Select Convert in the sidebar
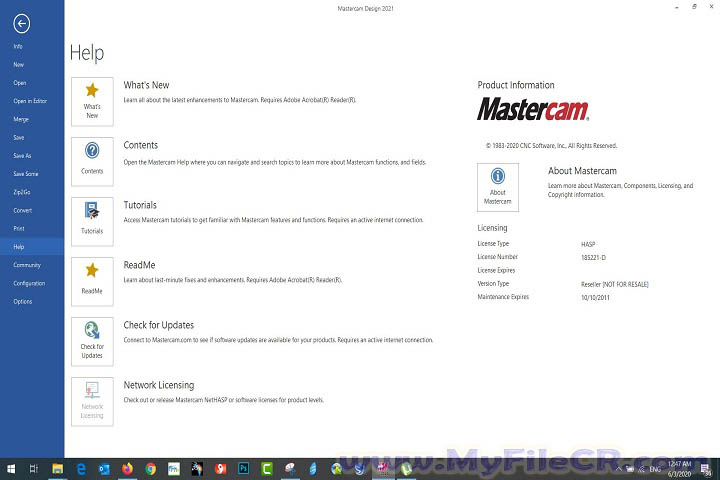Screen dimensions: 720x480 tap(22, 210)
